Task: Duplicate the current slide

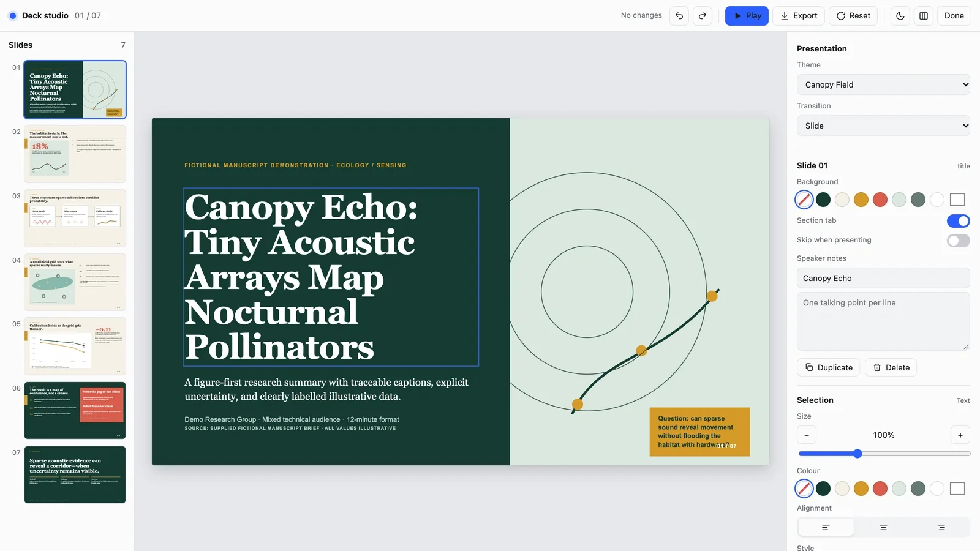Action: pyautogui.click(x=828, y=367)
